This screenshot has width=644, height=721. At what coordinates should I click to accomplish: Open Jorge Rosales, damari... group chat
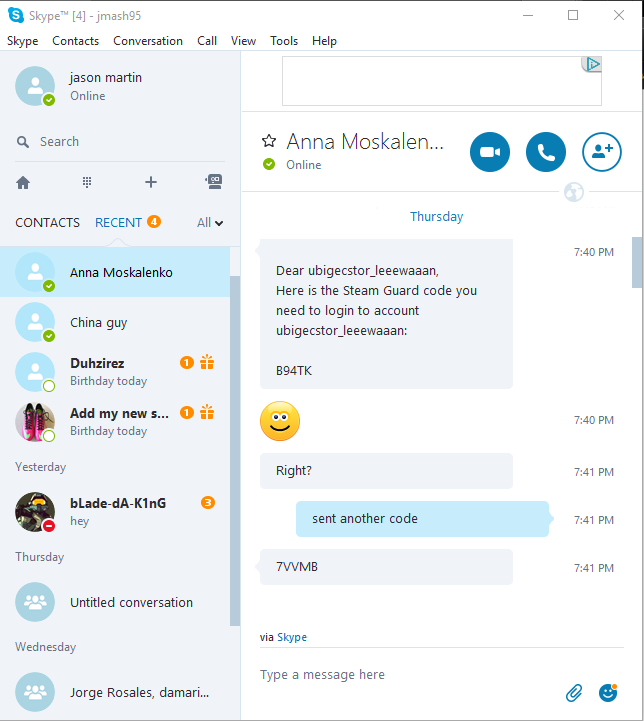point(115,692)
